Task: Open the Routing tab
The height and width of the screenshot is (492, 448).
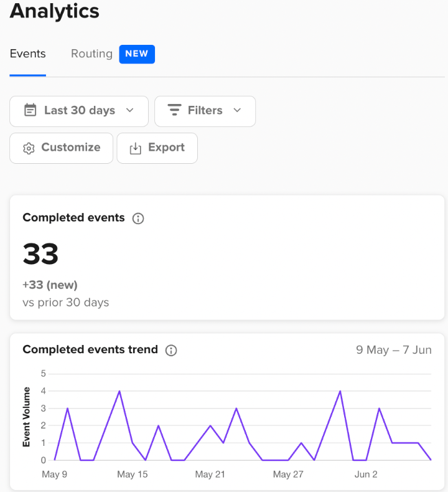Action: 91,54
